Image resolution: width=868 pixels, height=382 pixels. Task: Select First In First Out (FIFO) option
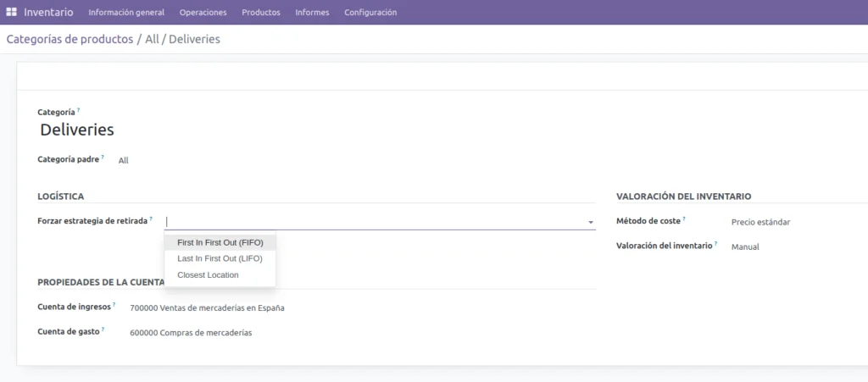pyautogui.click(x=220, y=242)
